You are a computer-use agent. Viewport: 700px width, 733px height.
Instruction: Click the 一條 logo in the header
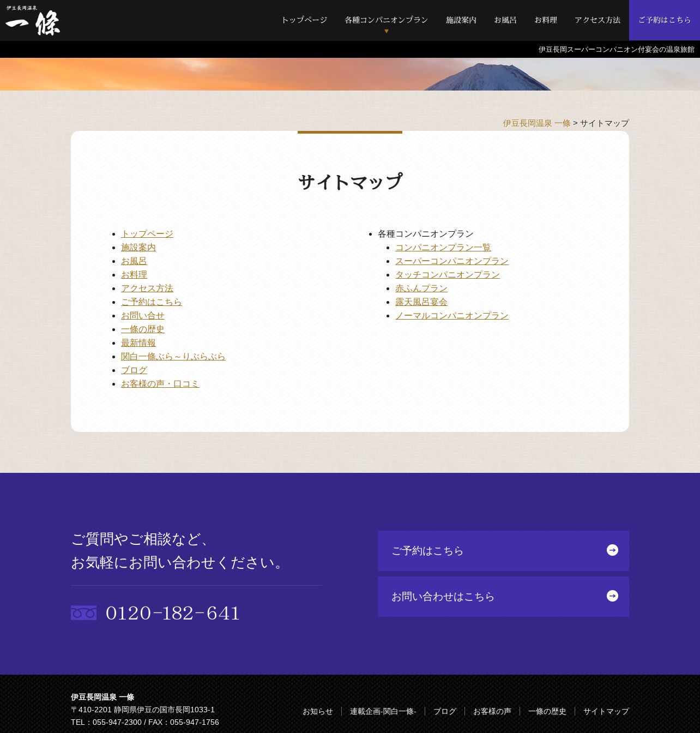tap(33, 21)
